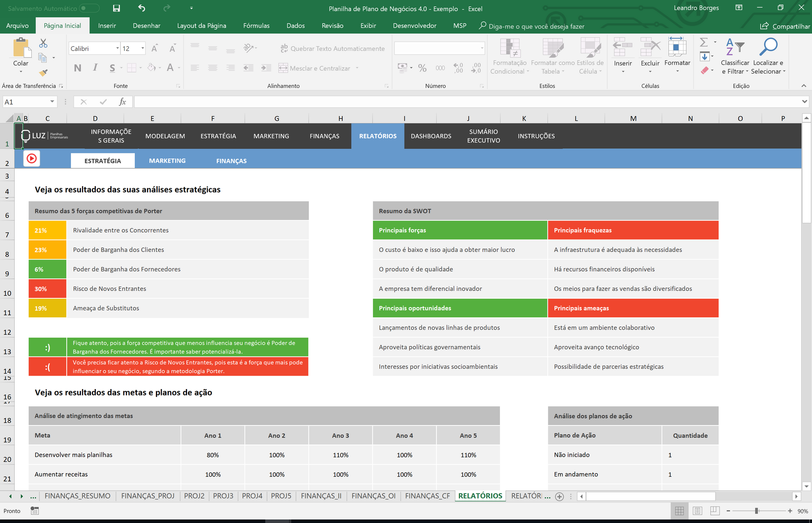812x523 pixels.
Task: Click the add new sheet plus icon
Action: click(559, 496)
